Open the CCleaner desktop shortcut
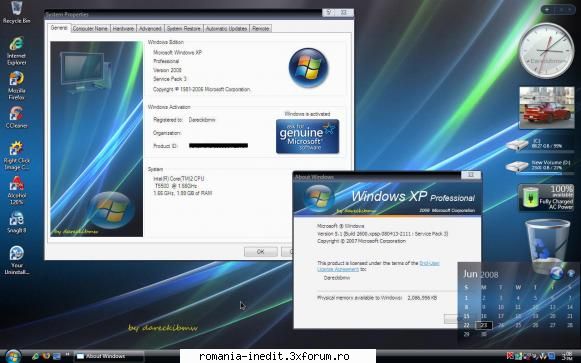The image size is (581, 363). (x=17, y=117)
